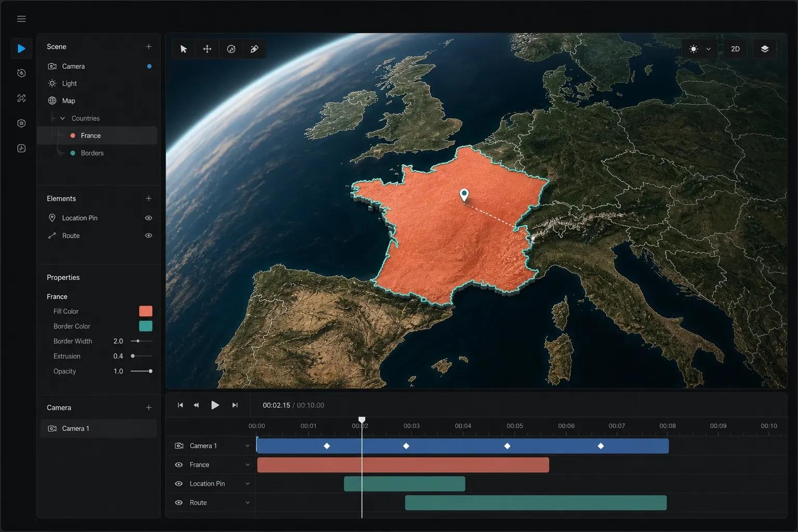
Task: Edit the Opacity value 1.0
Action: [118, 371]
